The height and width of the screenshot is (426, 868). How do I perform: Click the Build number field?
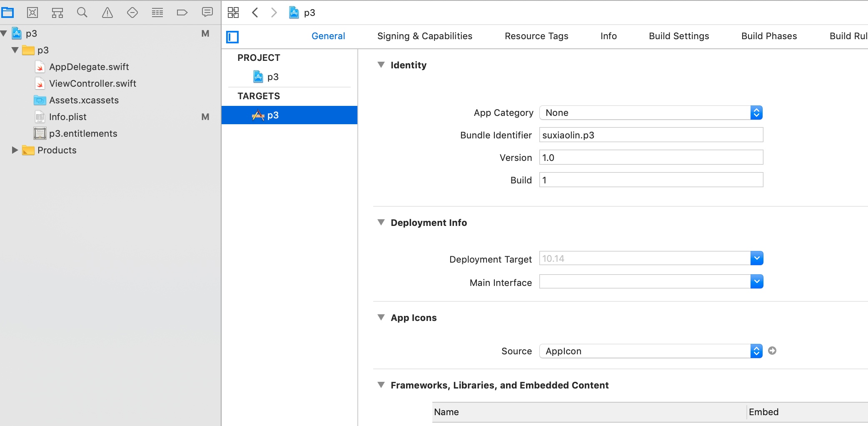651,180
